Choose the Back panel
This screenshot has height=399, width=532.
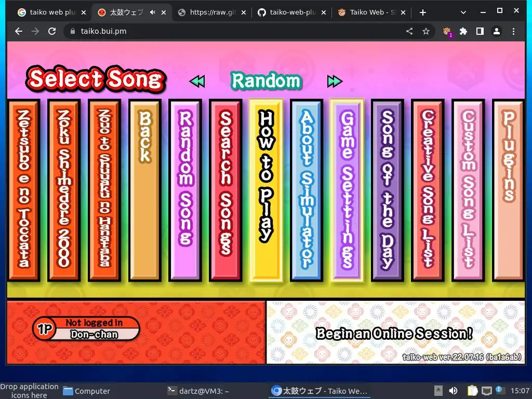click(x=145, y=190)
